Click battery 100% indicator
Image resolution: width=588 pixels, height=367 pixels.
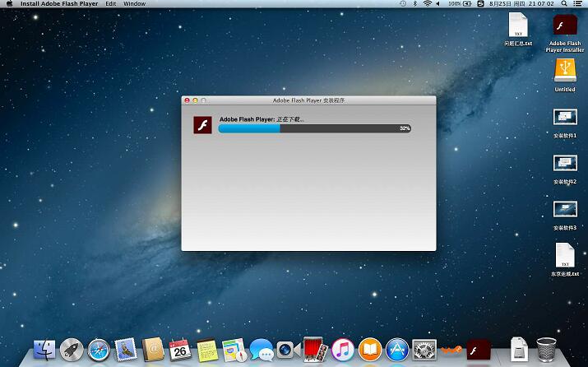(x=460, y=4)
